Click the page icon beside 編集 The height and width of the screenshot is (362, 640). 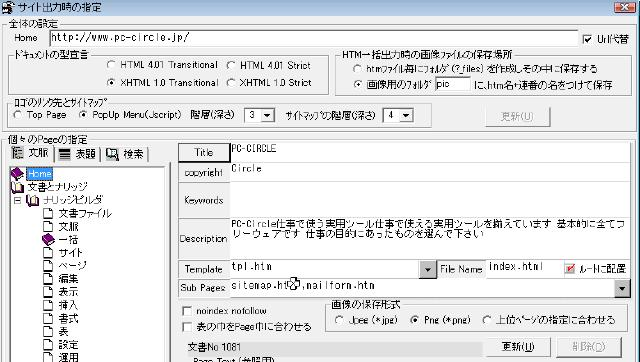48,279
